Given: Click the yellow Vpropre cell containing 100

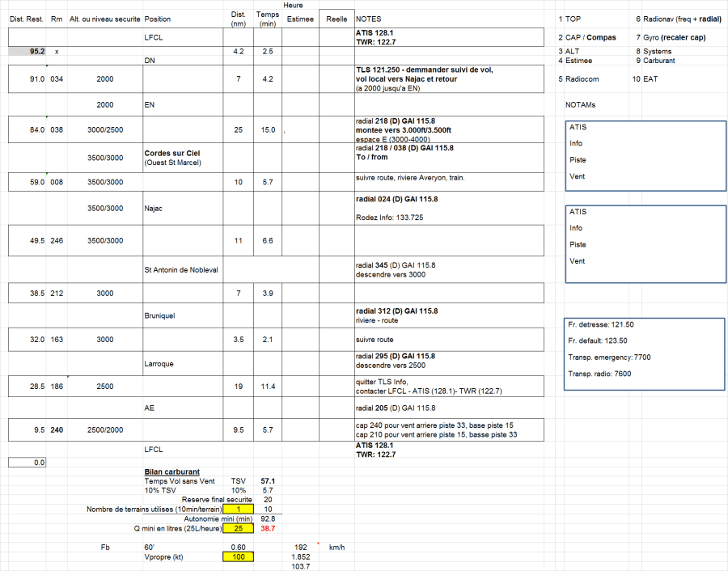Looking at the screenshot, I should click(x=231, y=556).
